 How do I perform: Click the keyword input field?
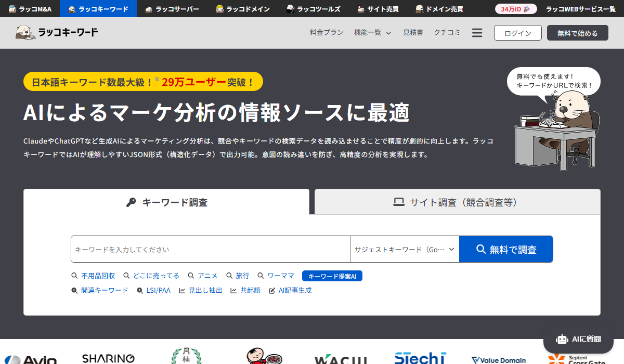[x=211, y=249]
